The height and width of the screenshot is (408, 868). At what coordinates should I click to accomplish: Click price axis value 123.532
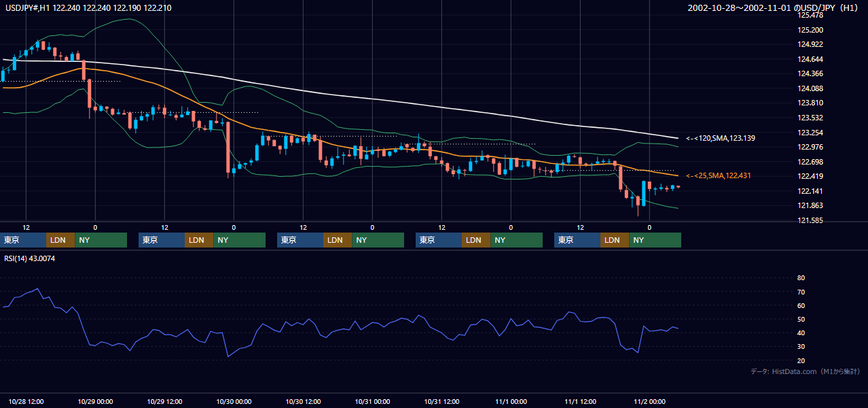[x=810, y=118]
